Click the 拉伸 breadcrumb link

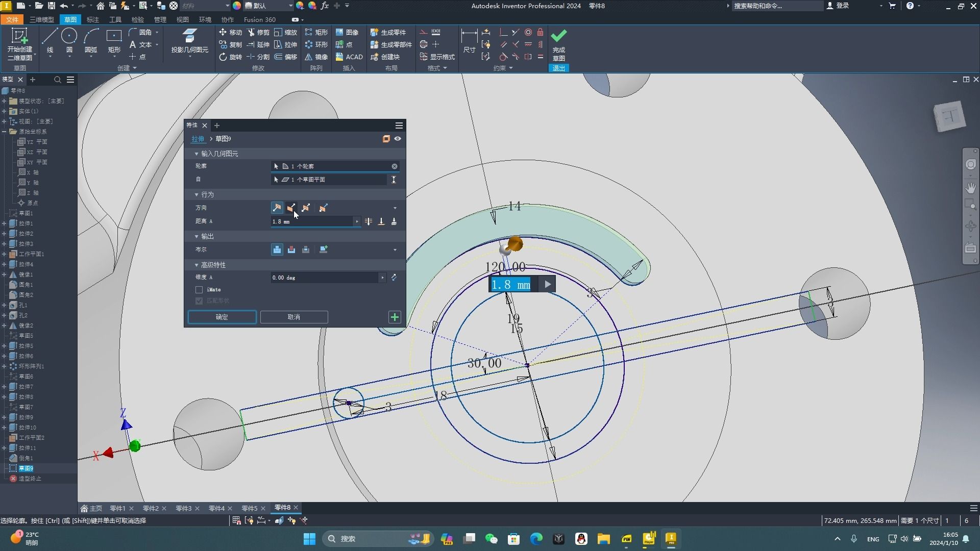click(x=198, y=139)
